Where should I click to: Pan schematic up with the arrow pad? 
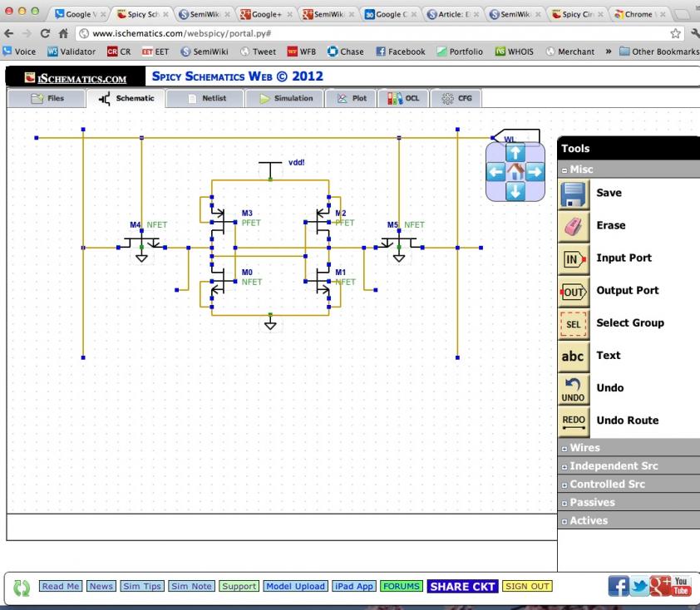coord(515,153)
